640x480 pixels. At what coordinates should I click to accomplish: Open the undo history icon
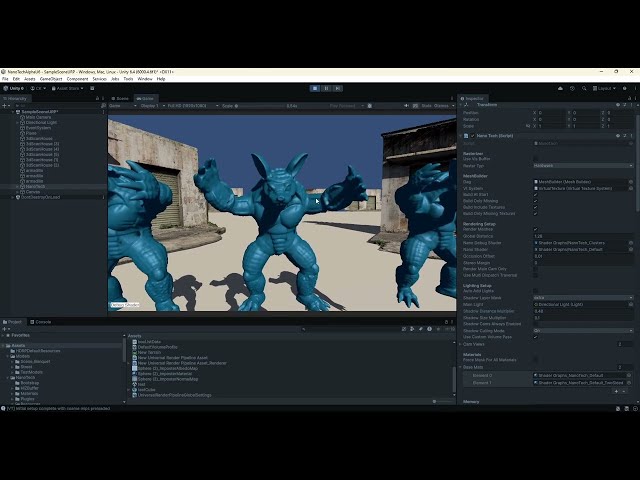pos(572,88)
